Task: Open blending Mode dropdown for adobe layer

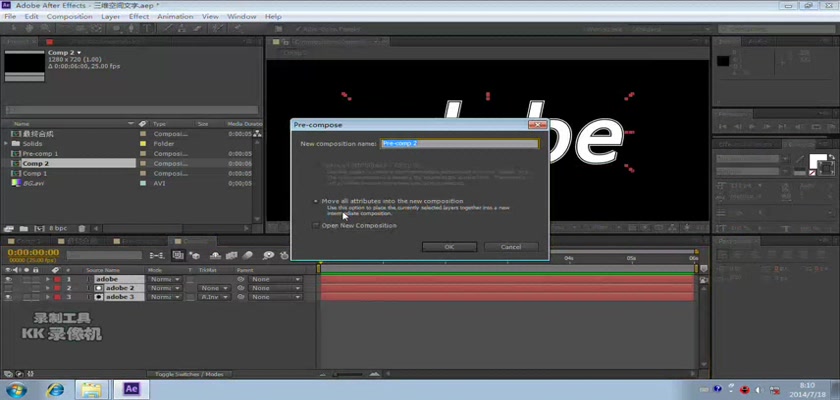Action: (x=164, y=280)
